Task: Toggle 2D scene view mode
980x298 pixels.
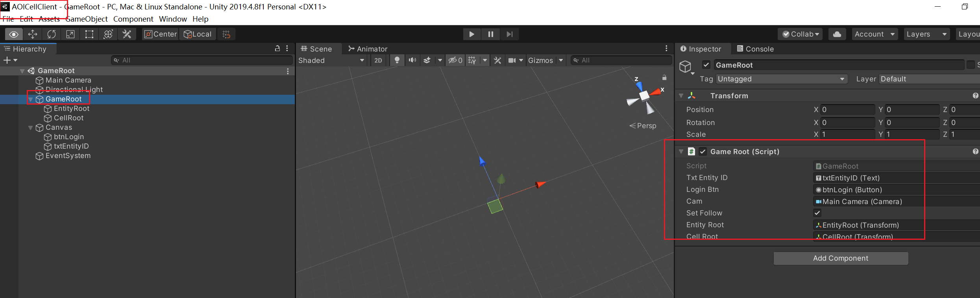Action: click(x=378, y=60)
